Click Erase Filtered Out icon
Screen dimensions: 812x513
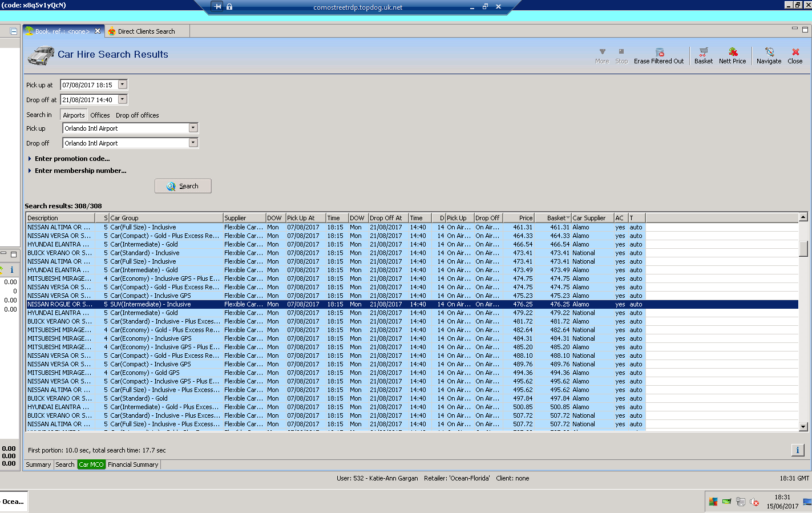tap(659, 55)
